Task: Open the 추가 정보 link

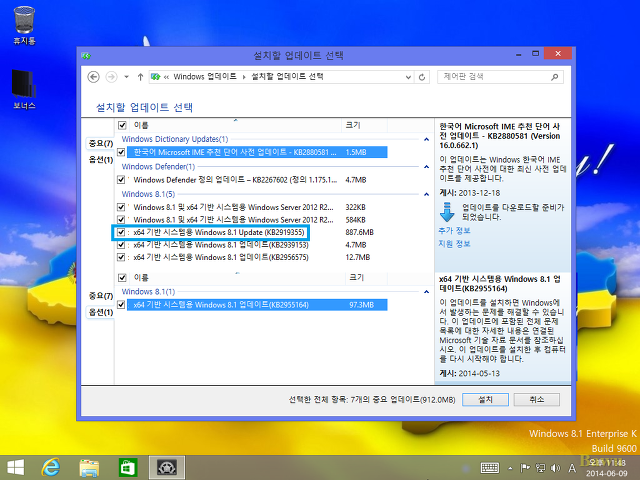Action: [x=454, y=231]
